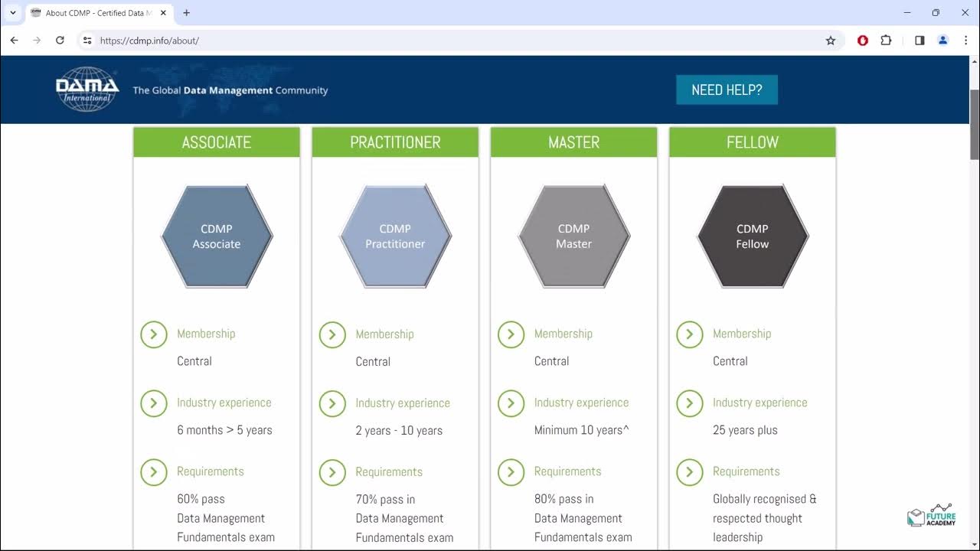980x551 pixels.
Task: Click the NEED HELP? button
Action: point(727,90)
